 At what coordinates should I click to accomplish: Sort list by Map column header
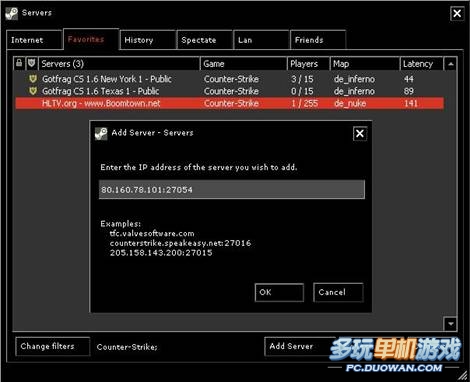click(365, 63)
